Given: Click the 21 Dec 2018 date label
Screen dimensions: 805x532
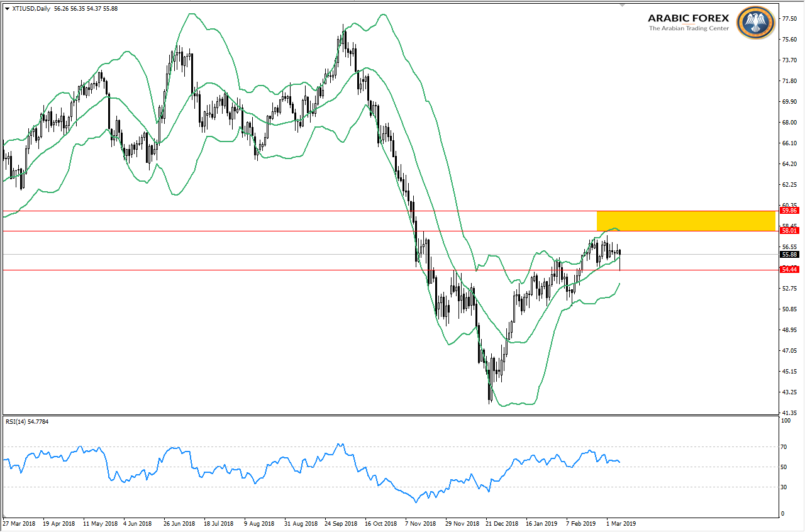Looking at the screenshot, I should [502, 523].
